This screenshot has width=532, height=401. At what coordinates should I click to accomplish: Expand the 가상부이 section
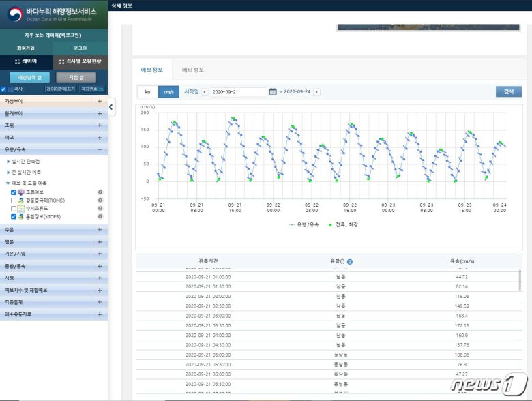(100, 101)
